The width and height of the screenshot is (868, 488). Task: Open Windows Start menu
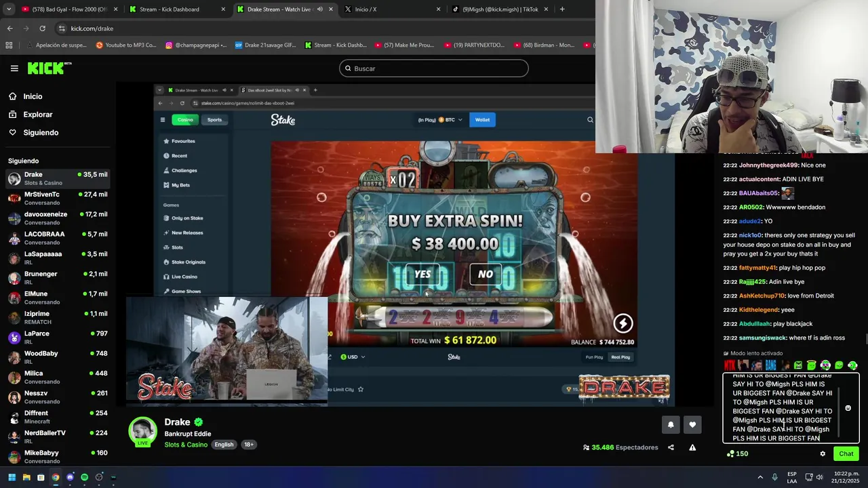pos(12,477)
